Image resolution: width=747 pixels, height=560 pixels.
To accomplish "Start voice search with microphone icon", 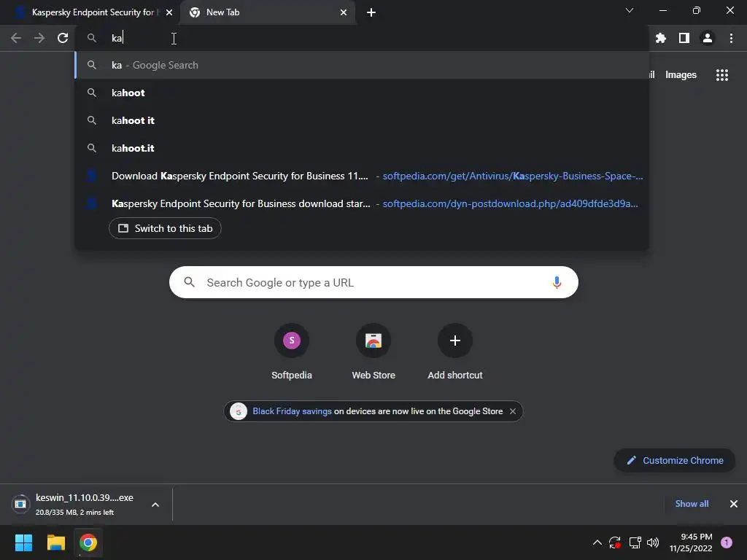I will (557, 282).
